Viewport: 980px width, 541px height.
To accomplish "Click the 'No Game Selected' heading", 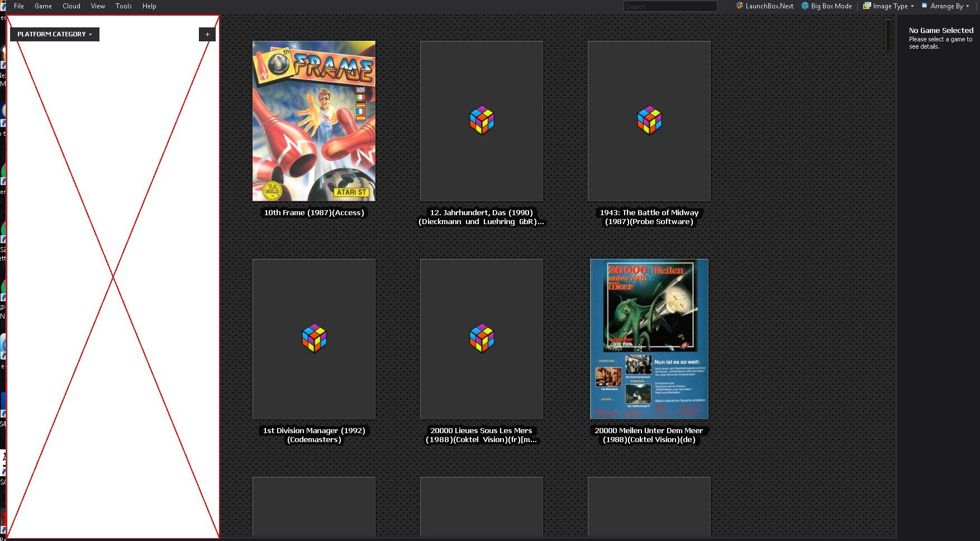I will [941, 30].
